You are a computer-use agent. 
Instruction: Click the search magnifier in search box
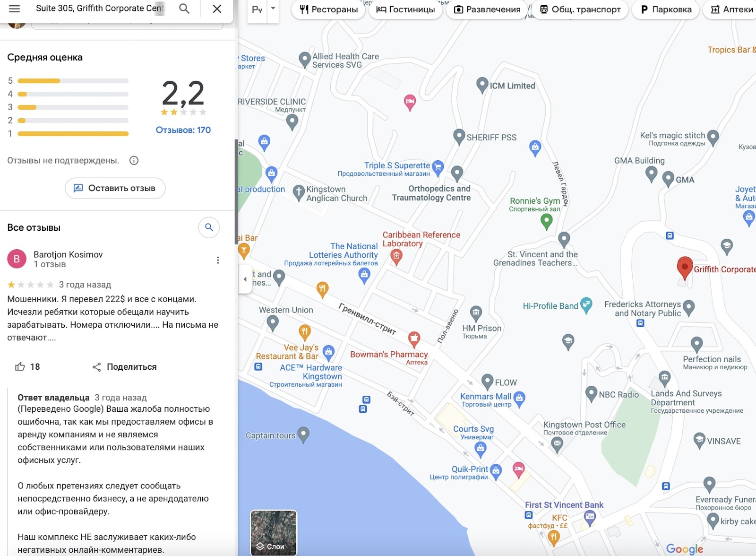184,9
